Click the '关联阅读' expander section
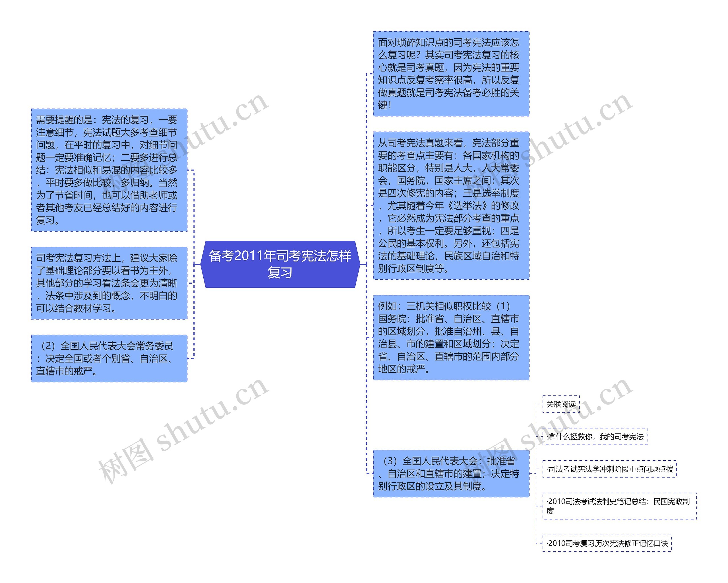This screenshot has width=728, height=583. [566, 404]
